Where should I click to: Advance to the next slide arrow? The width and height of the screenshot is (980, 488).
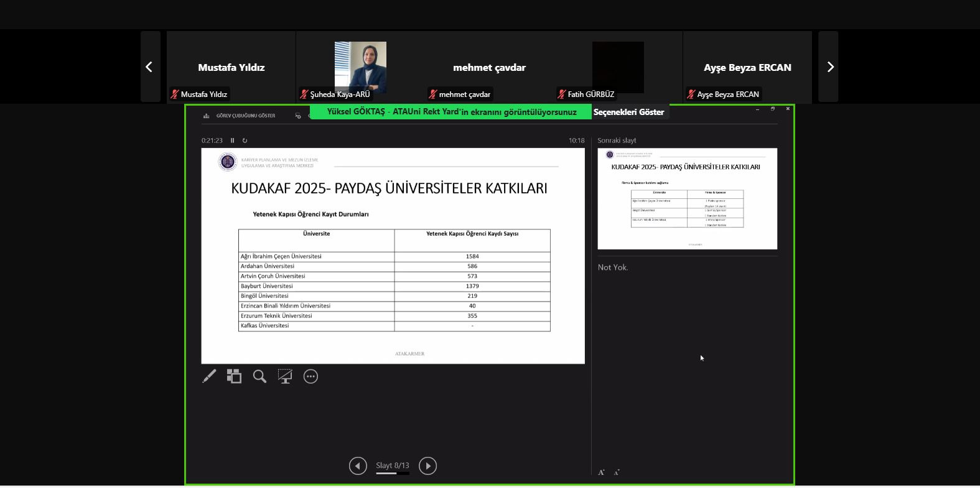[427, 466]
